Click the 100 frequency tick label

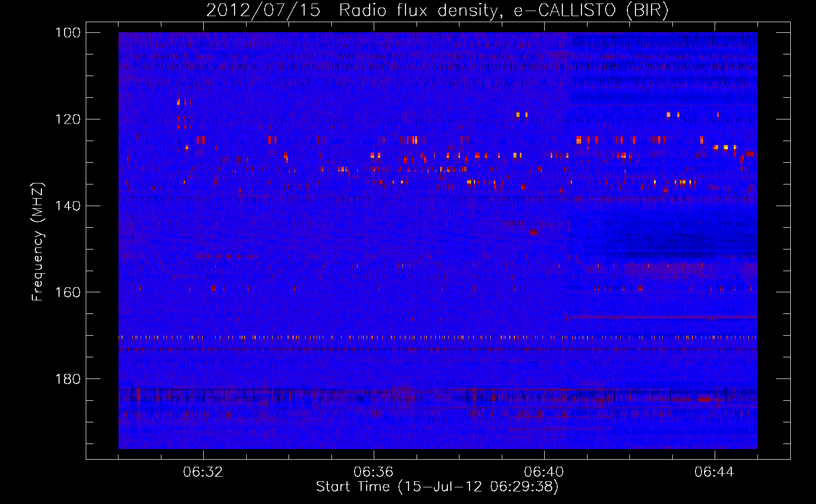(x=68, y=33)
